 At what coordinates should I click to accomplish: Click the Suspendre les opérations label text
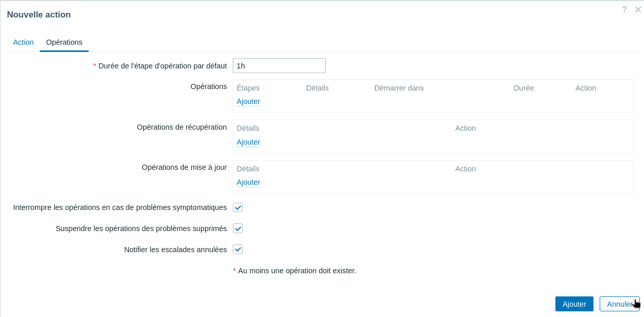point(141,228)
